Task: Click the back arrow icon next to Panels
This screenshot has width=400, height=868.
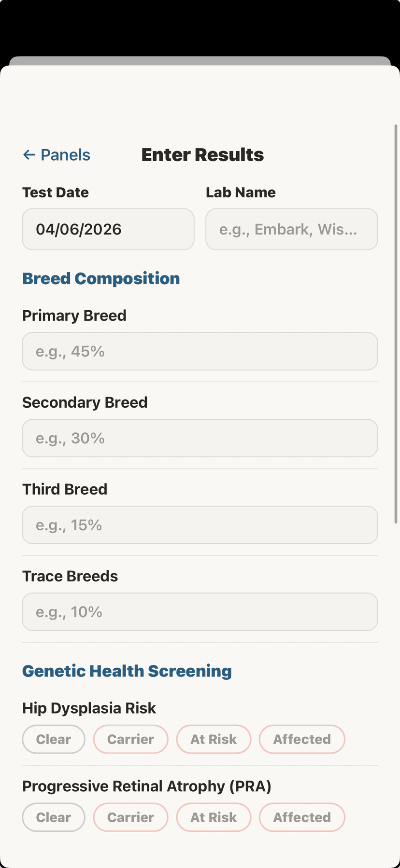Action: (x=29, y=154)
